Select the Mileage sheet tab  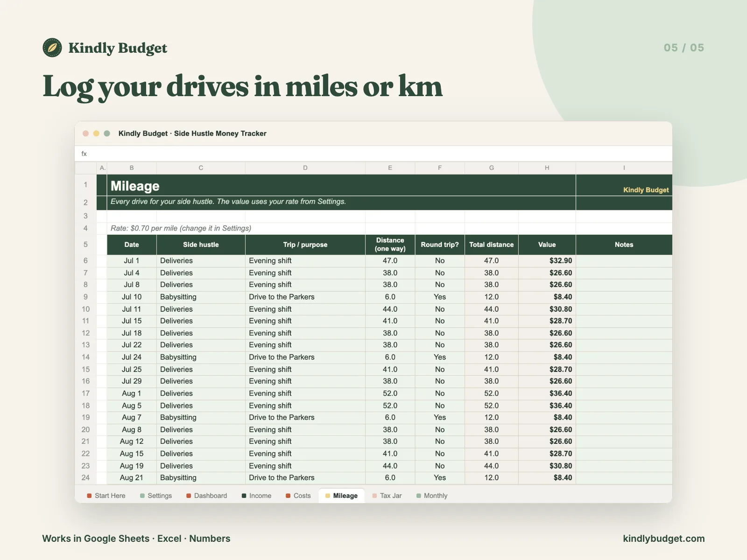coord(341,496)
